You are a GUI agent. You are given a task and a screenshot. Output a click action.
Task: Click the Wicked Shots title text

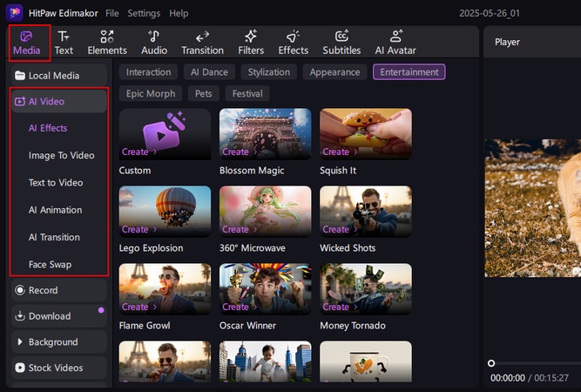[x=348, y=248]
